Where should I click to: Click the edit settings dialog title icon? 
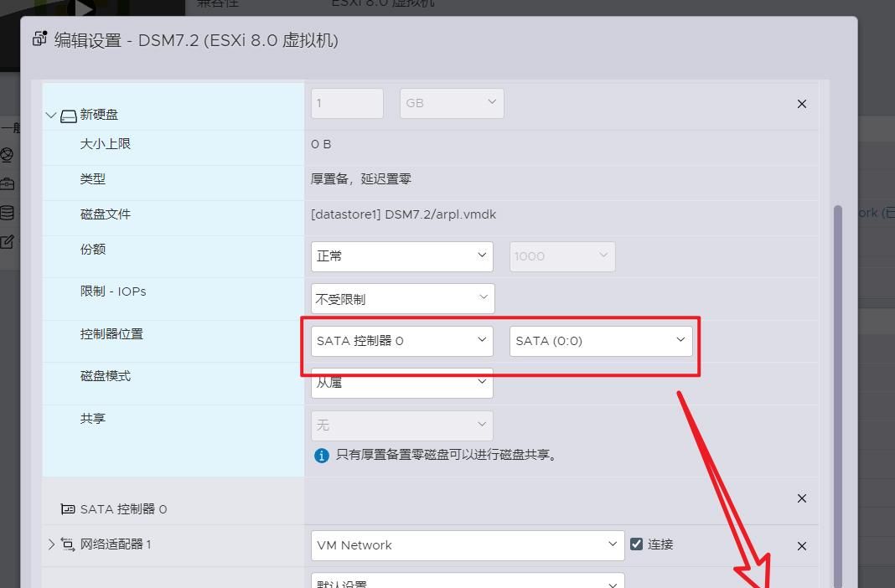click(39, 39)
